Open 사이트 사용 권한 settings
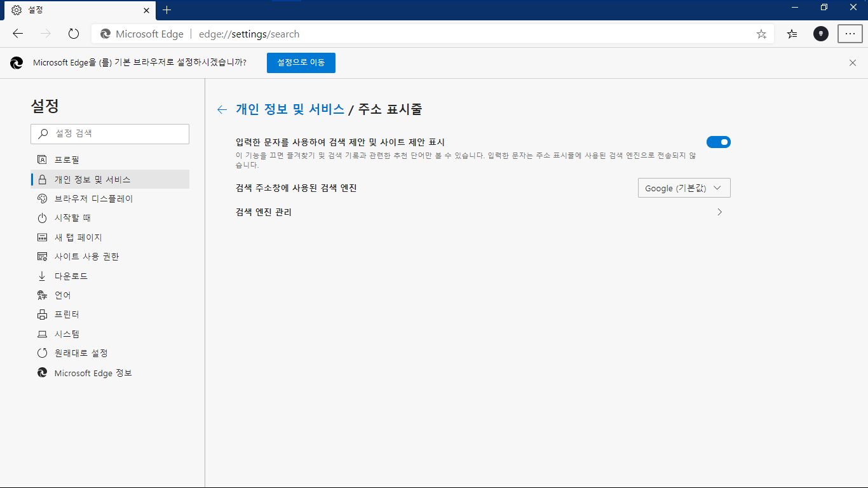The image size is (868, 488). [x=110, y=257]
